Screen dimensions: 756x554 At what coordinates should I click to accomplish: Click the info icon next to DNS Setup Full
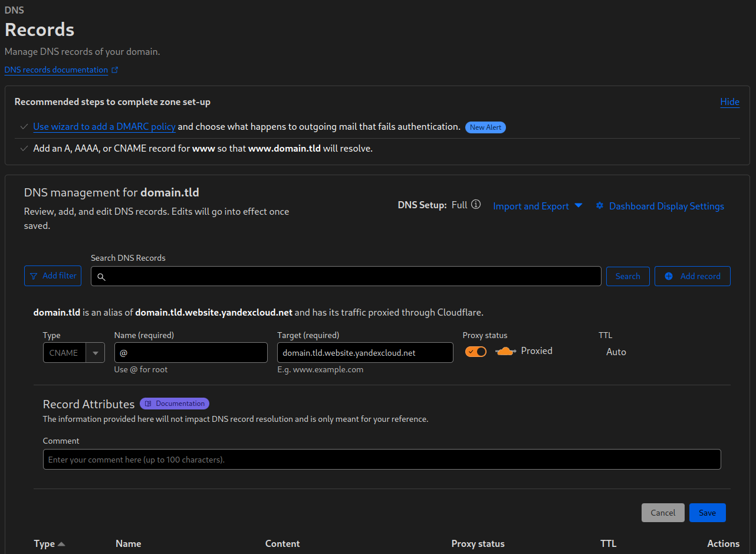click(x=476, y=205)
